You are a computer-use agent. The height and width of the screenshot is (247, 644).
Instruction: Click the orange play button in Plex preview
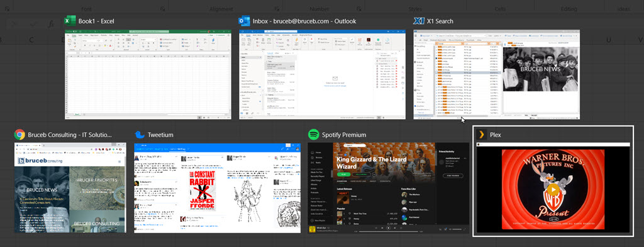(553, 190)
